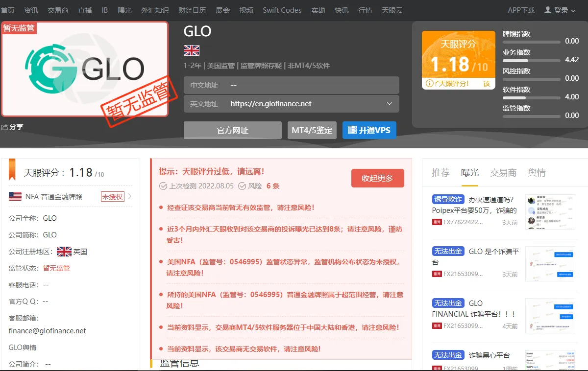Screen dimensions: 588x371
Task: Open 实勘 field survey page
Action: (318, 10)
